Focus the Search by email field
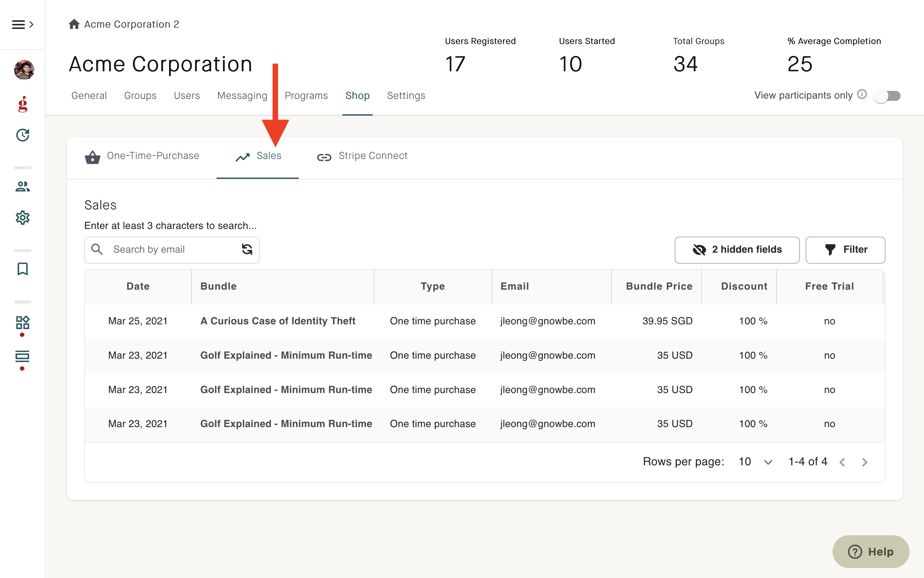Image resolution: width=924 pixels, height=578 pixels. (172, 250)
